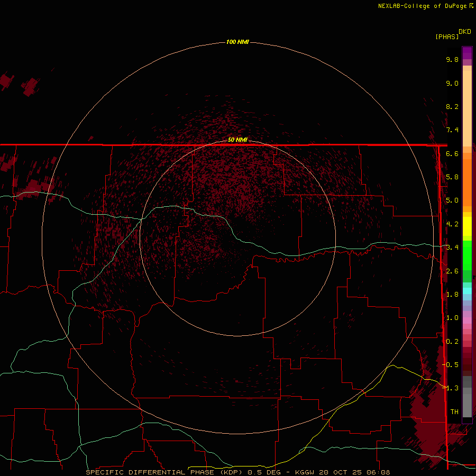This screenshot has width=476, height=476.
Task: Click the [PHAS] legend unit label
Action: (447, 36)
